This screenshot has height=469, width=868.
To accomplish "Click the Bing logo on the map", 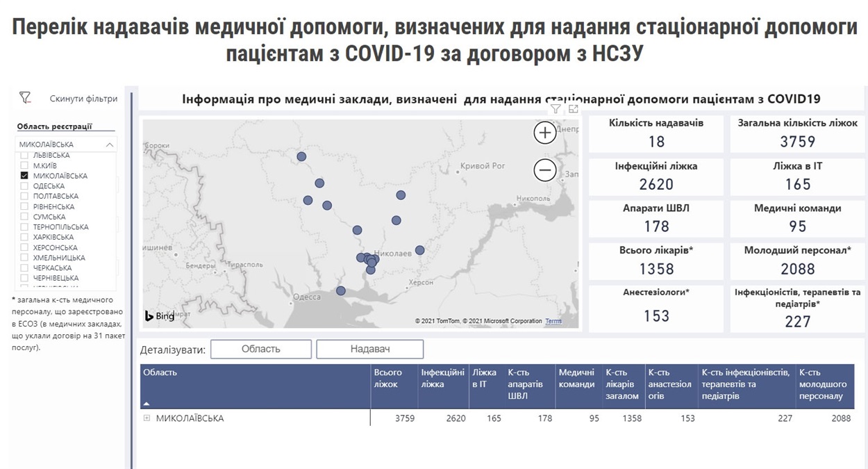I will (x=160, y=316).
